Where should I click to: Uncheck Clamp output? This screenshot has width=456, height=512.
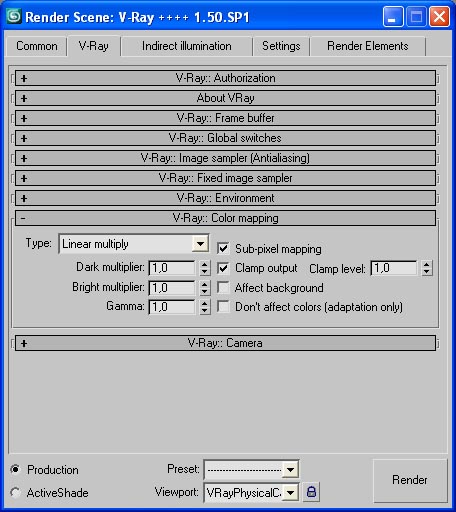pyautogui.click(x=223, y=268)
